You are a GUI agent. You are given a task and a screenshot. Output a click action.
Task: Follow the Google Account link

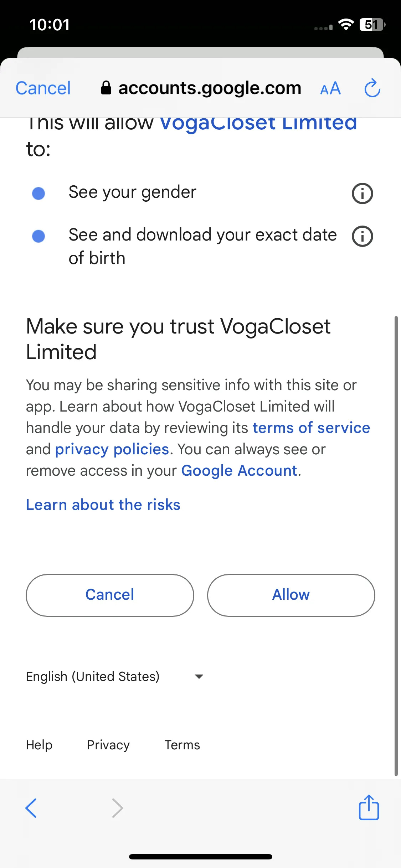pyautogui.click(x=239, y=471)
